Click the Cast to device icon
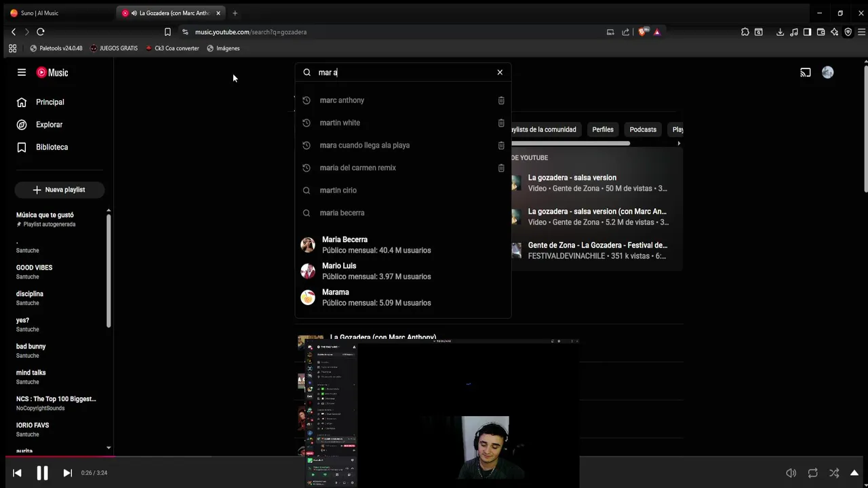This screenshot has width=868, height=488. pos(806,73)
